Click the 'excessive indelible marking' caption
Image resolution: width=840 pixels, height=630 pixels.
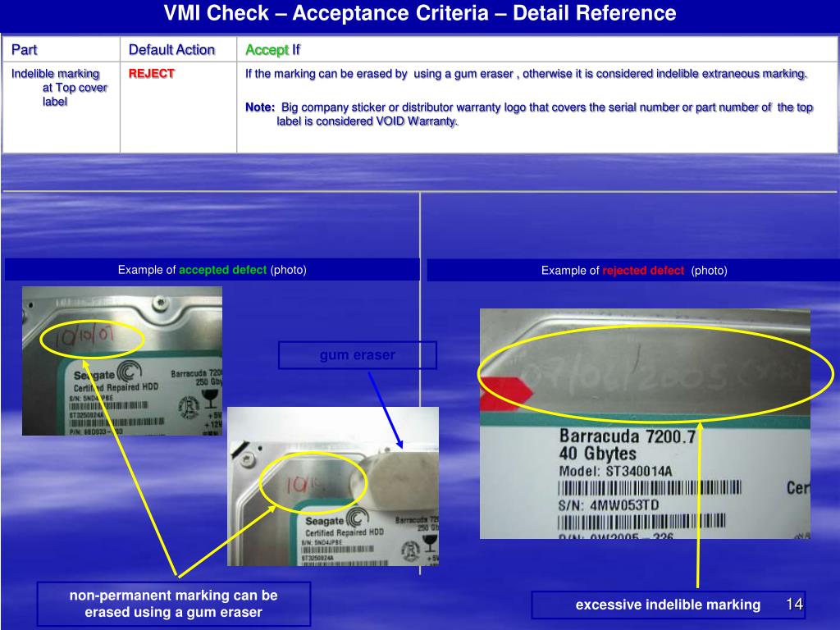tap(668, 605)
